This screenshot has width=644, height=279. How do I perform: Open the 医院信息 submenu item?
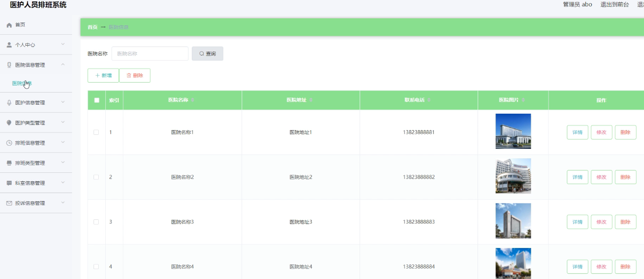(21, 83)
